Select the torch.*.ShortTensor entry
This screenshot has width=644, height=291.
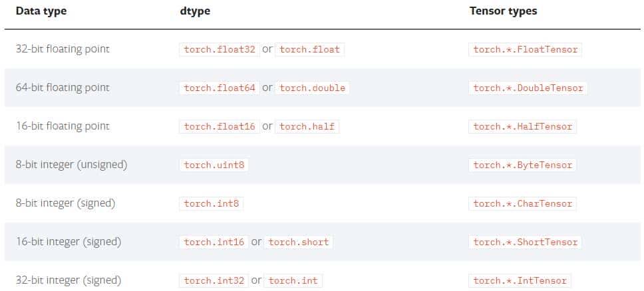tap(525, 242)
